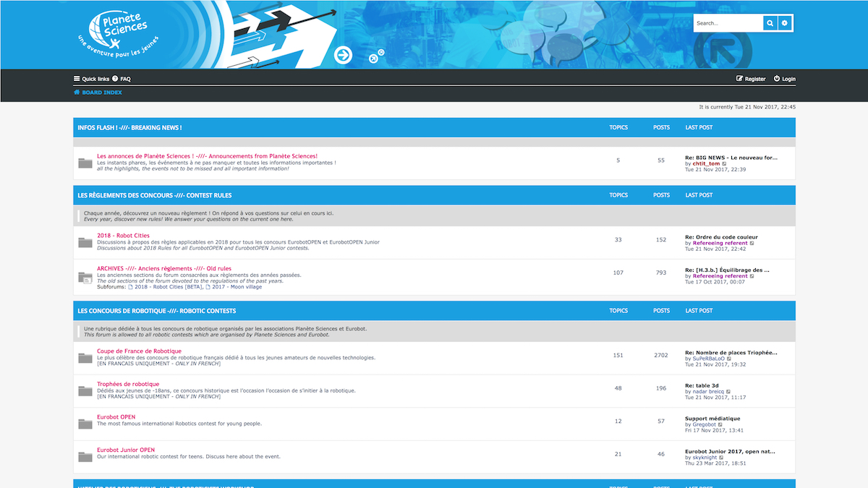Click the folder icon beside Coupe de France de Robotique
Screen dimensions: 868x488
pyautogui.click(x=85, y=358)
